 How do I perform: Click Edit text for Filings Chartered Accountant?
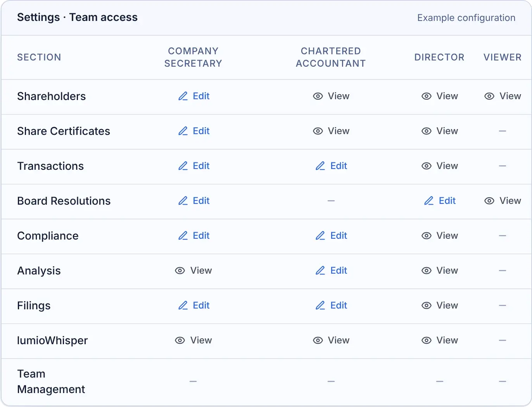(339, 305)
